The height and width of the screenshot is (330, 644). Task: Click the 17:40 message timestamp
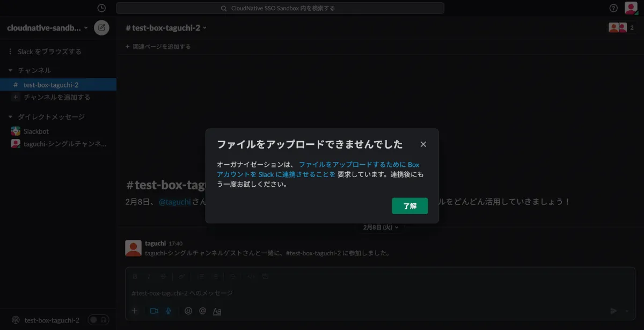pos(175,244)
